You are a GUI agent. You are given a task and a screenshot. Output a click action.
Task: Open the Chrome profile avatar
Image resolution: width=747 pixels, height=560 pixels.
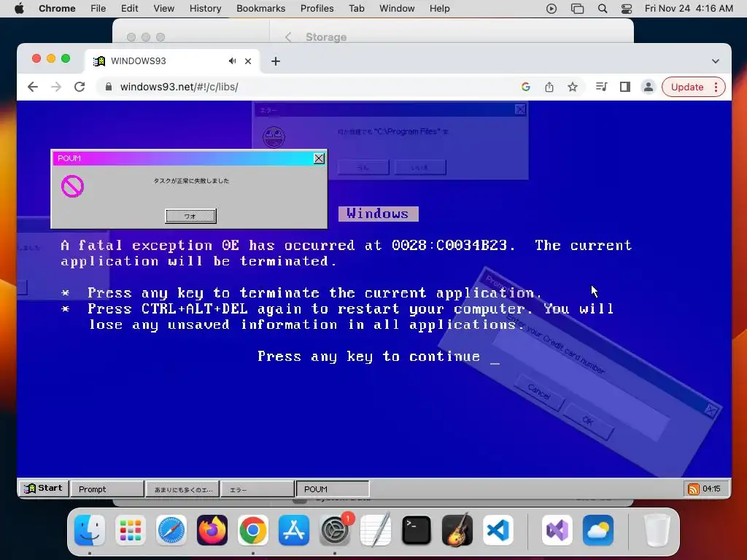[648, 87]
